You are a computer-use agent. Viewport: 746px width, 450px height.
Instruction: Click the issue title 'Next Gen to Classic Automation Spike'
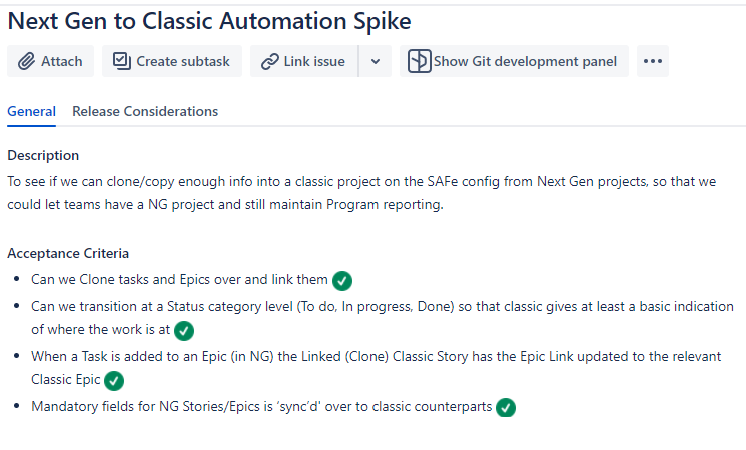coord(210,21)
